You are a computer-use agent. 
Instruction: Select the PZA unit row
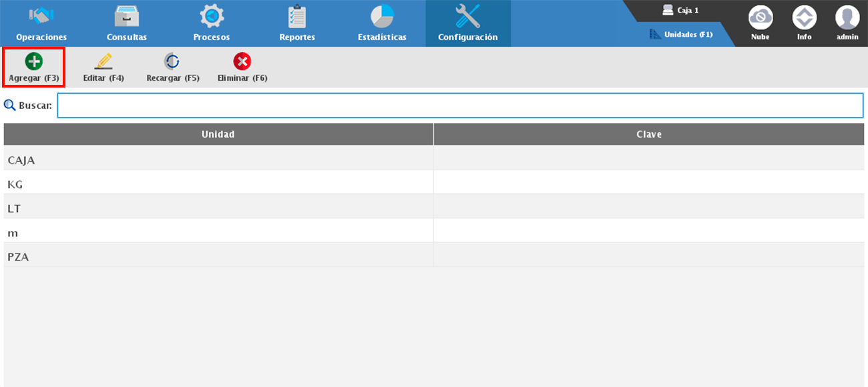pyautogui.click(x=218, y=257)
